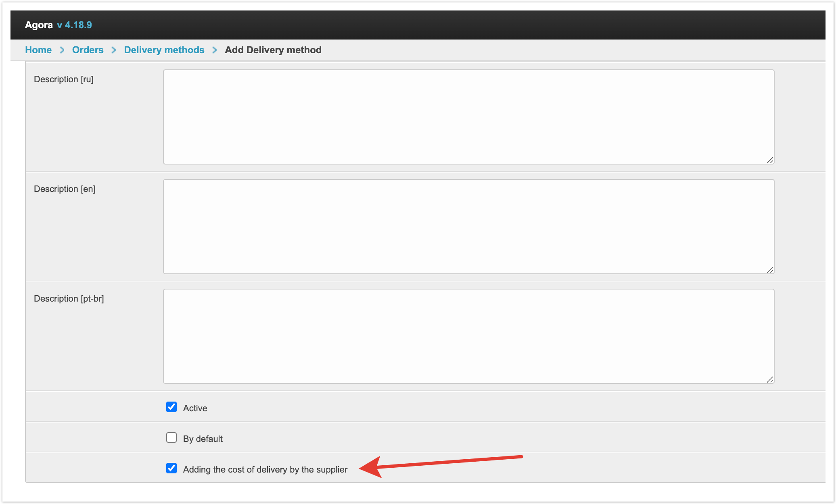
Task: Click the Adding cost by supplier label
Action: (265, 469)
